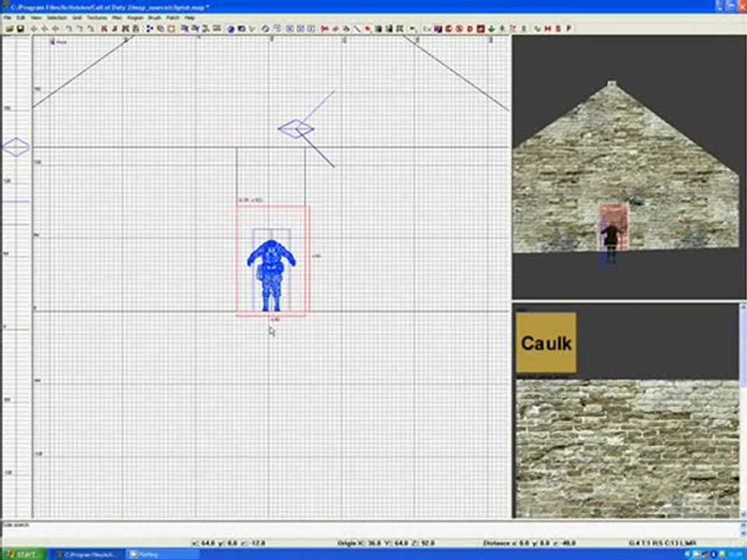747x560 pixels.
Task: Click the save map floppy icon
Action: [x=20, y=29]
